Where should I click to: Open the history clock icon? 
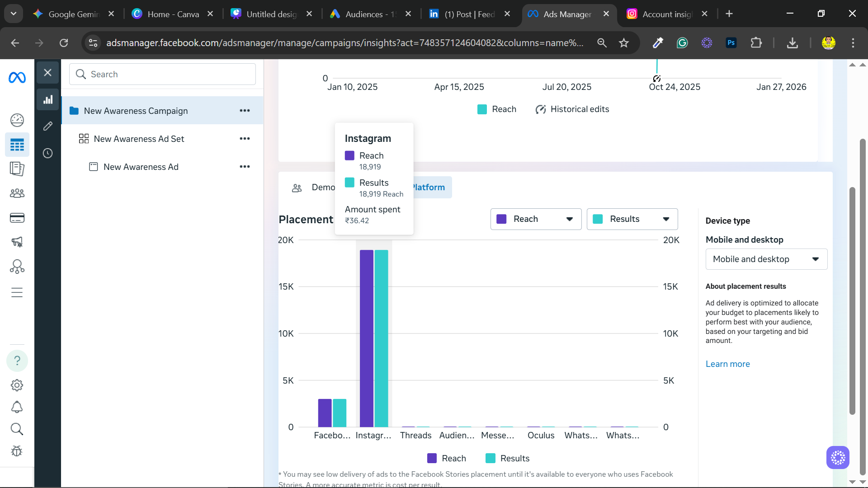coord(48,153)
